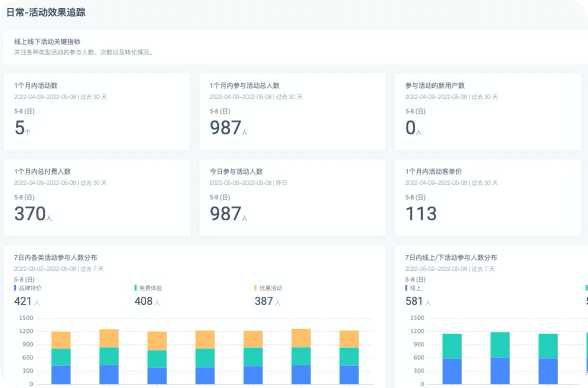Click the date range in 今日参与活动人数 card
This screenshot has width=588, height=388.
[248, 183]
